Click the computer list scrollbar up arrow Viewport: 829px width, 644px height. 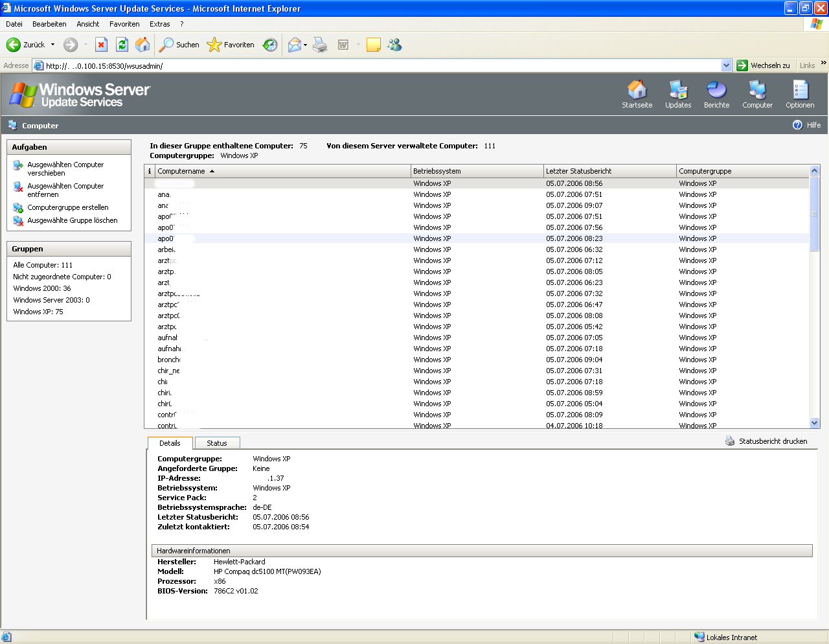coord(815,170)
